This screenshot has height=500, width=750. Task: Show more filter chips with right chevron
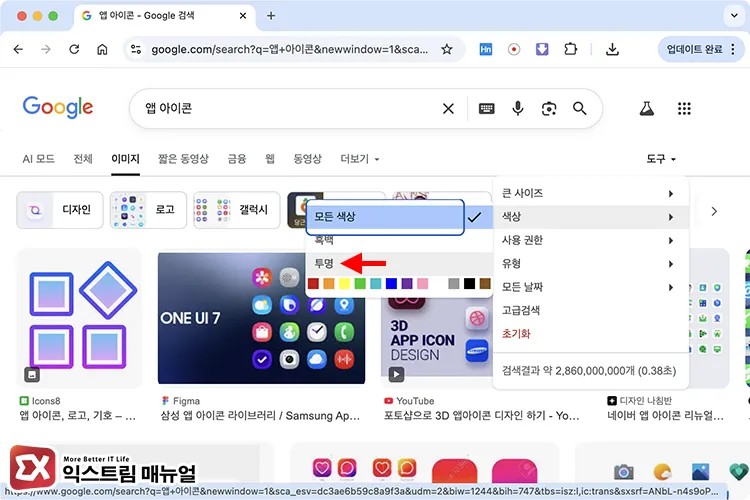(714, 211)
